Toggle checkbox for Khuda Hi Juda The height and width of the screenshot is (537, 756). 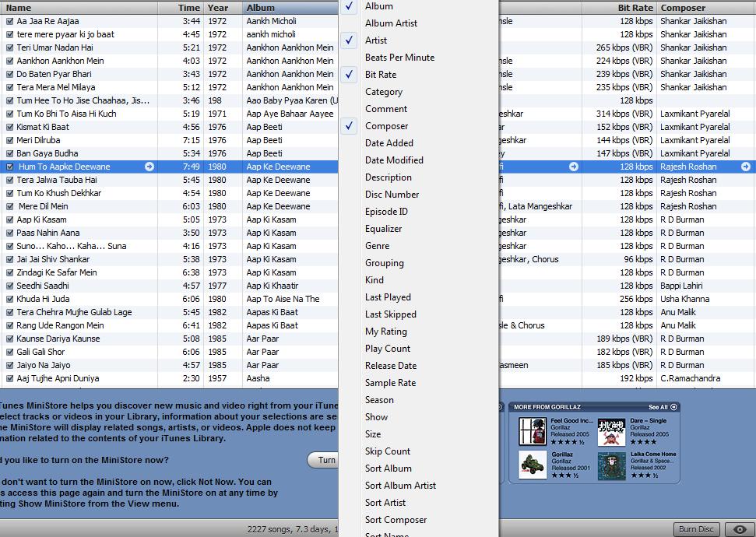(9, 300)
